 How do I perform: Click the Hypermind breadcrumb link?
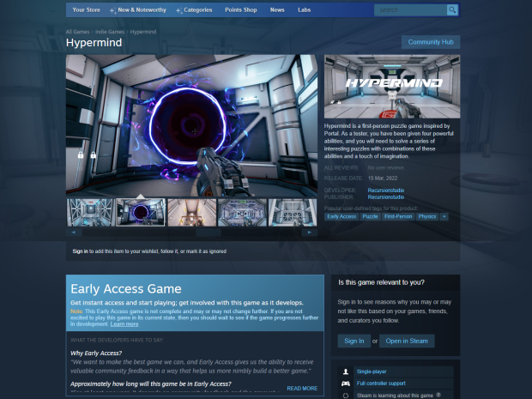click(143, 32)
